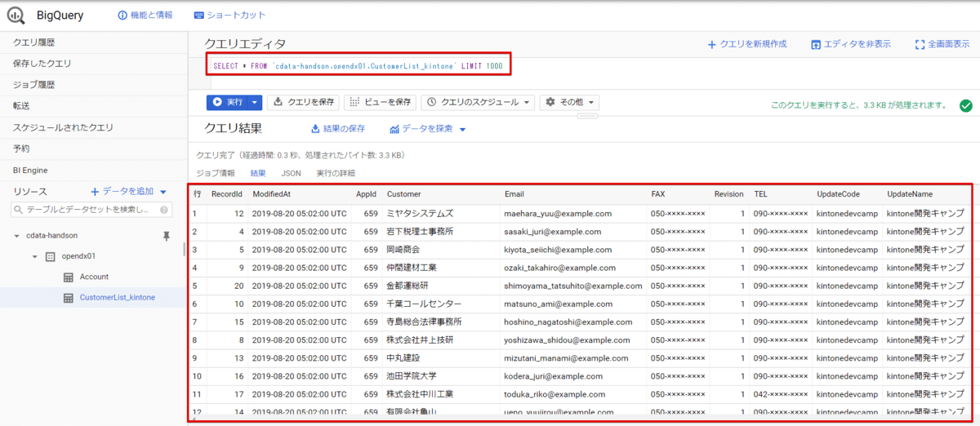Image resolution: width=980 pixels, height=426 pixels.
Task: Click plus icon for クエリを新規作成
Action: click(x=711, y=44)
